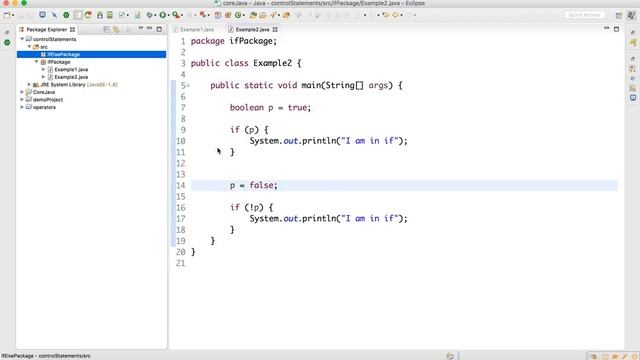Toggle the highlighted white button in main toolbar

(x=78, y=15)
